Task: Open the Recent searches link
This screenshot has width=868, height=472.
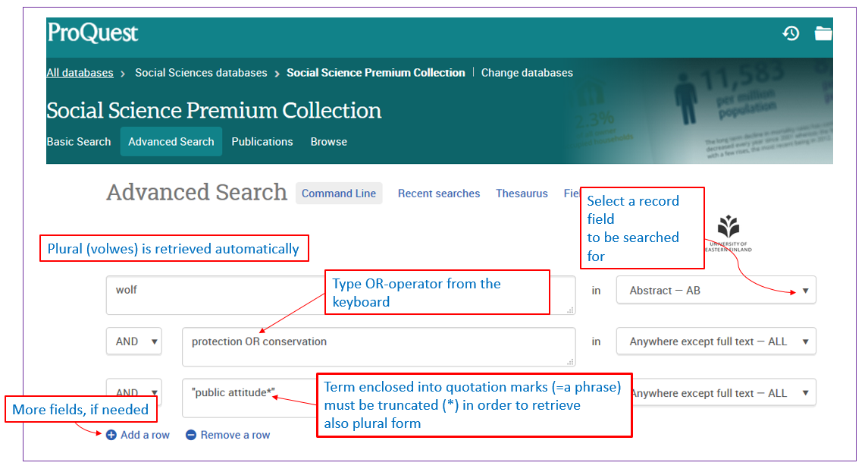Action: (x=439, y=194)
